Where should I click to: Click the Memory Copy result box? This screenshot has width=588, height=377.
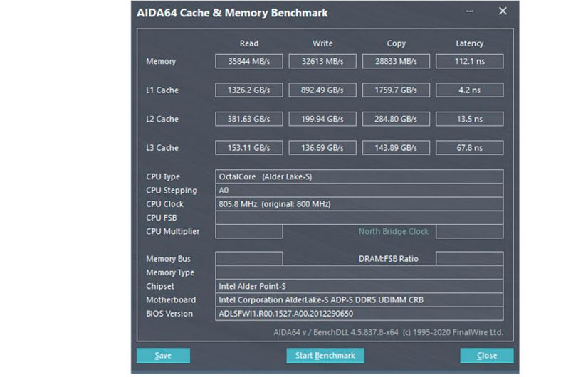click(x=396, y=61)
